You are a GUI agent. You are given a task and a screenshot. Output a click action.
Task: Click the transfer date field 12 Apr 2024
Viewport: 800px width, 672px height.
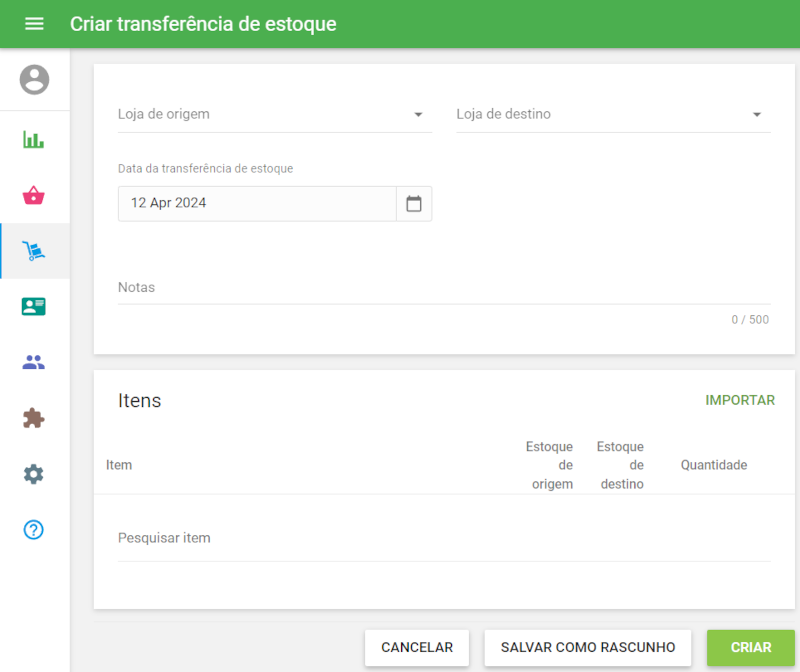pyautogui.click(x=257, y=203)
